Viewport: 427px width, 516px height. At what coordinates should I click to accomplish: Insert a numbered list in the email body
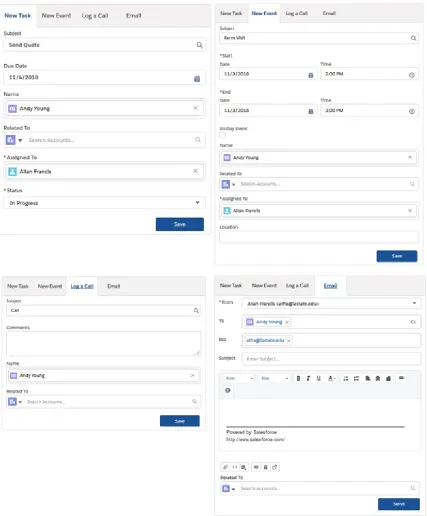tap(356, 378)
